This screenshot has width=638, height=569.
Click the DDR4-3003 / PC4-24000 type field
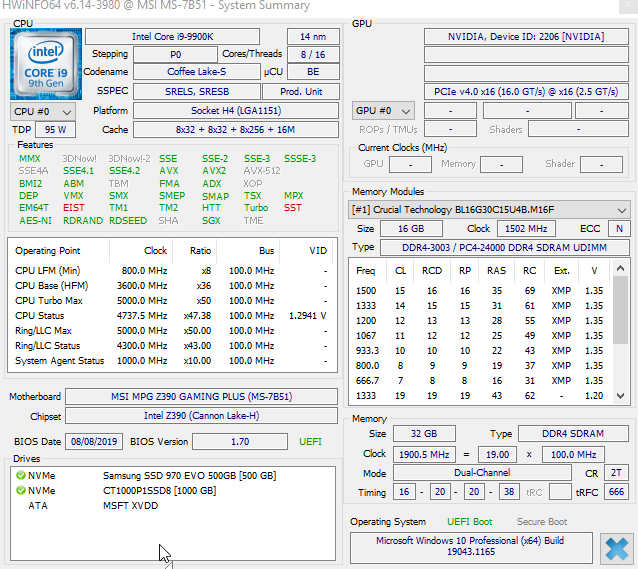505,248
